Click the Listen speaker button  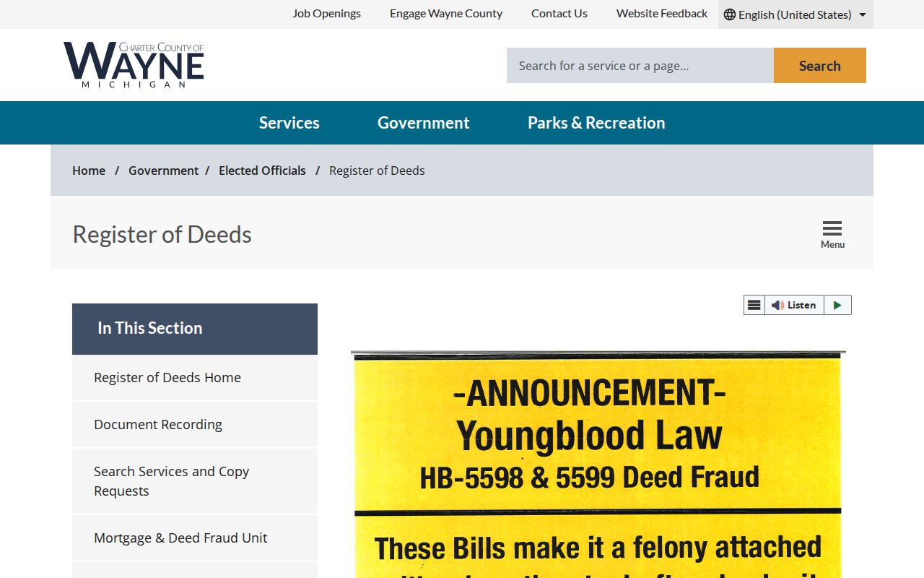tap(794, 305)
